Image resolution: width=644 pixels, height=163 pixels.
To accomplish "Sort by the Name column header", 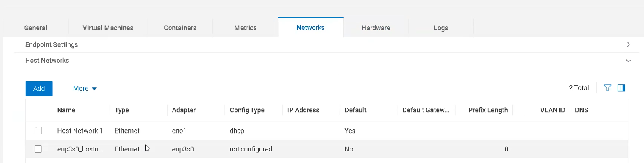I will click(x=66, y=110).
